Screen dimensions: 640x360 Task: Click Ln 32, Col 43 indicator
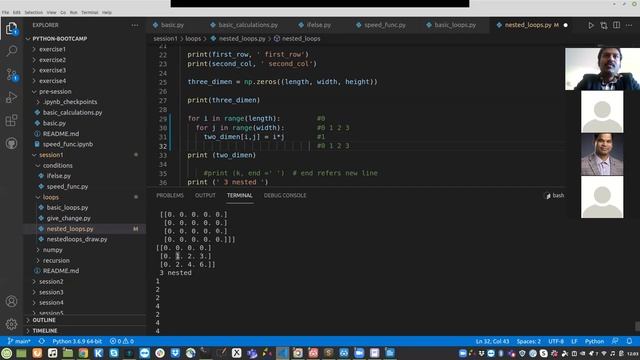coord(492,341)
